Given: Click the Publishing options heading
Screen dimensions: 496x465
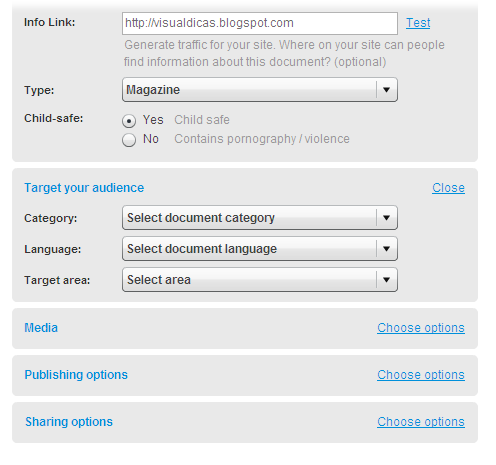Looking at the screenshot, I should (76, 375).
